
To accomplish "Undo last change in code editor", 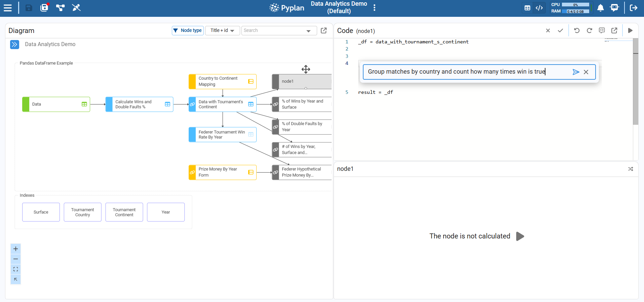I will click(x=577, y=31).
